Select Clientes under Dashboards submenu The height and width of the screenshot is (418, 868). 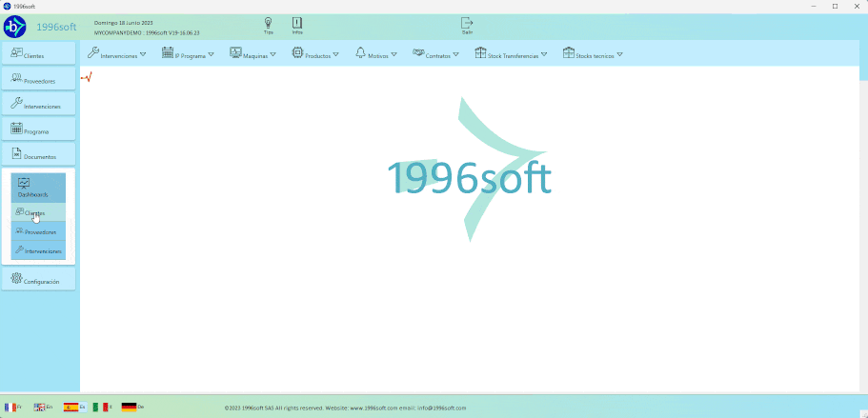pos(38,212)
